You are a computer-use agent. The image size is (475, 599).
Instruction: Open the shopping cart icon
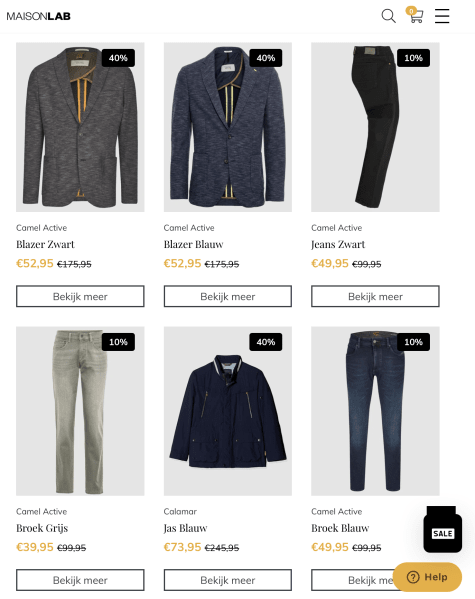coord(415,15)
